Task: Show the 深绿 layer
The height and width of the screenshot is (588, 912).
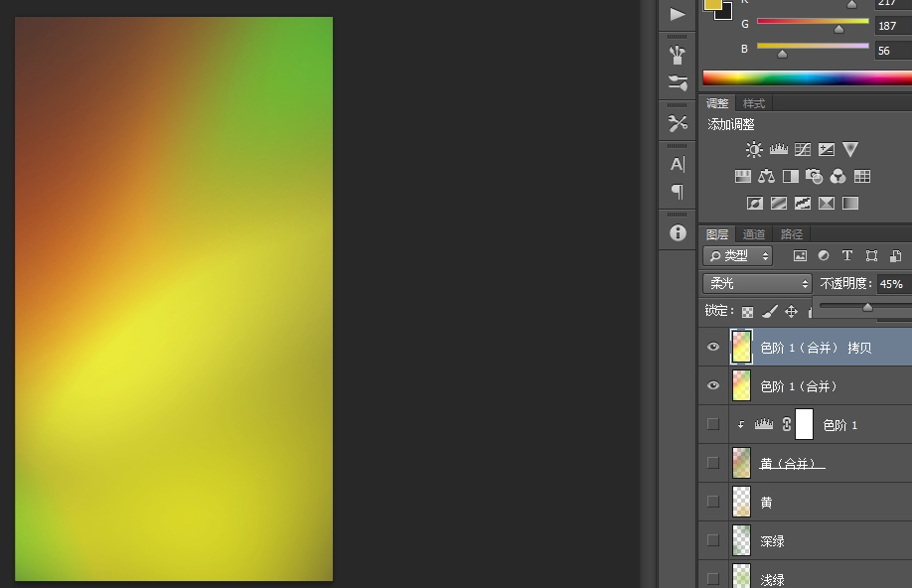Action: 712,540
